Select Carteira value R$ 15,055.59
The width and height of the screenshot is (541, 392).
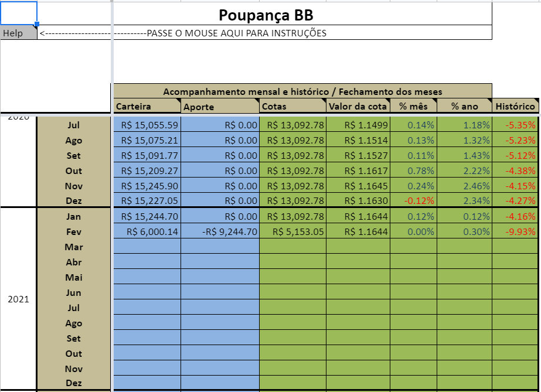[147, 124]
